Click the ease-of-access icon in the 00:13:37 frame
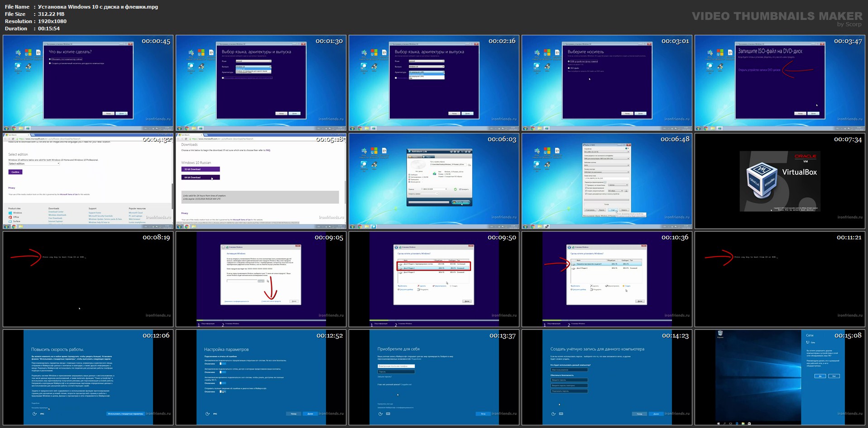The width and height of the screenshot is (868, 428). tap(380, 414)
